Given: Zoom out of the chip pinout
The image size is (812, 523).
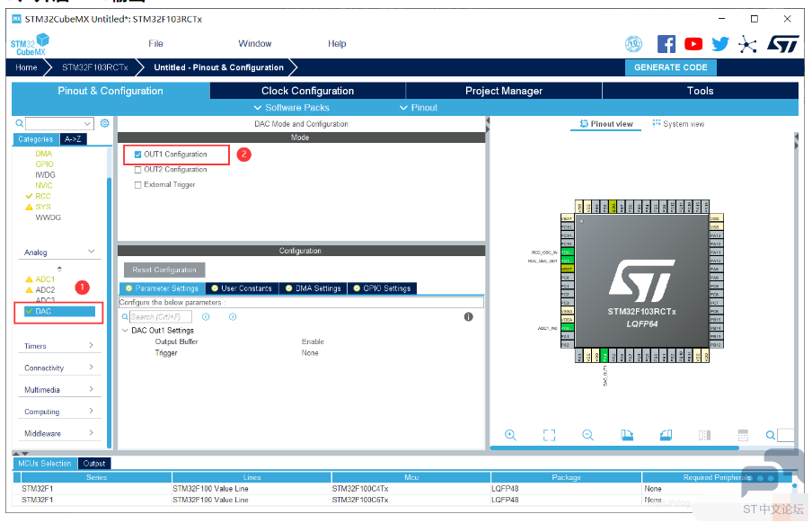Looking at the screenshot, I should [587, 435].
